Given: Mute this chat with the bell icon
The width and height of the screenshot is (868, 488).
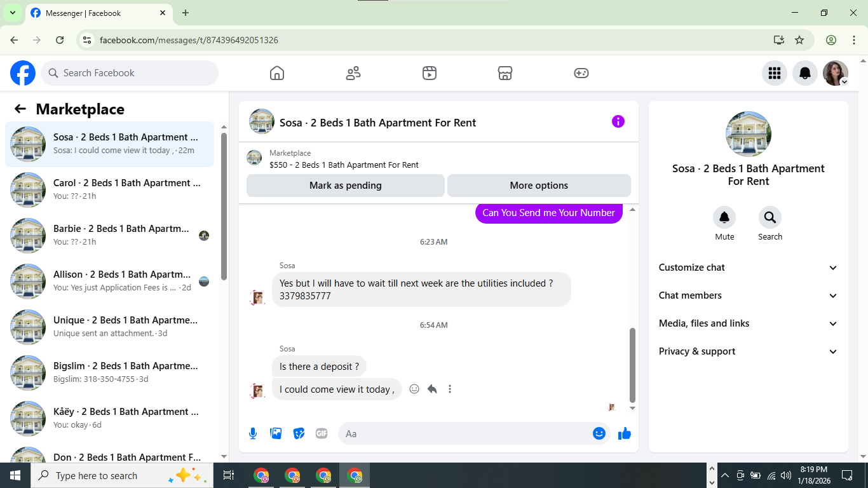Looking at the screenshot, I should [x=724, y=217].
